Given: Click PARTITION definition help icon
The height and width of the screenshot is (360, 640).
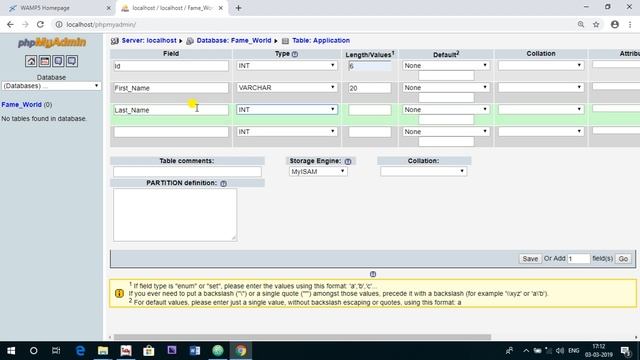Looking at the screenshot, I should click(223, 184).
